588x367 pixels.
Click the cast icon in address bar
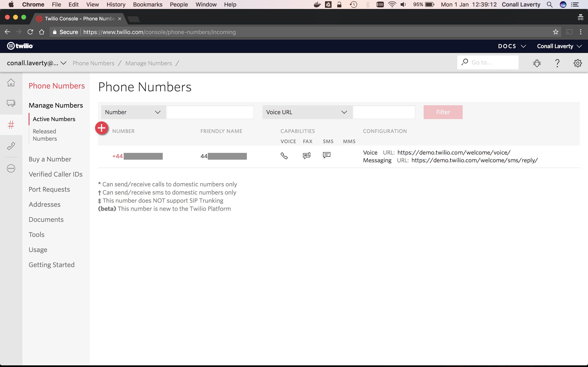click(x=569, y=32)
